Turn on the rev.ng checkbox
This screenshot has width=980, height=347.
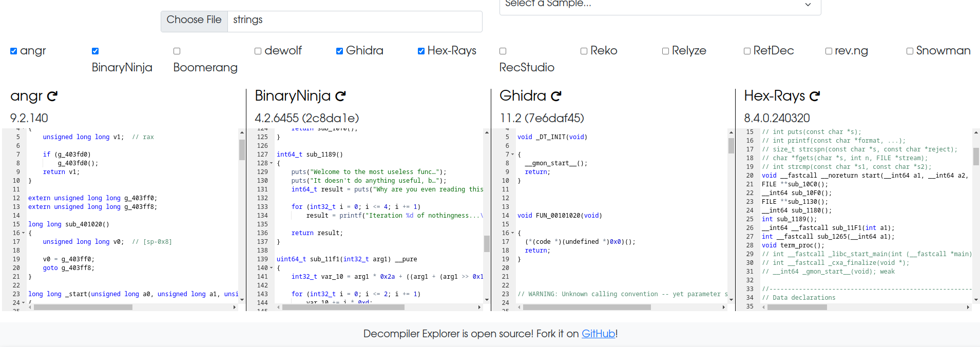pyautogui.click(x=829, y=51)
